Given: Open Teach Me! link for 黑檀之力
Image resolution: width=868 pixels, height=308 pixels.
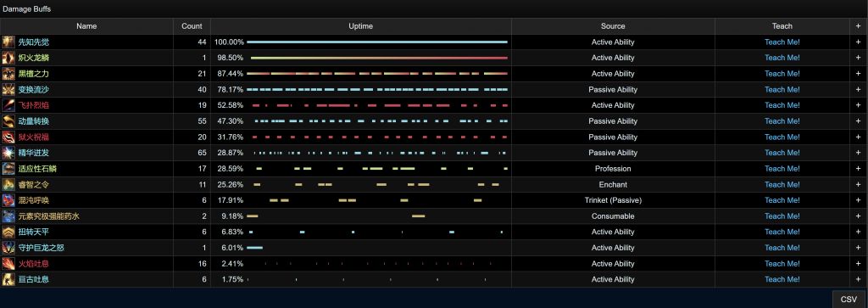Looking at the screenshot, I should click(782, 74).
